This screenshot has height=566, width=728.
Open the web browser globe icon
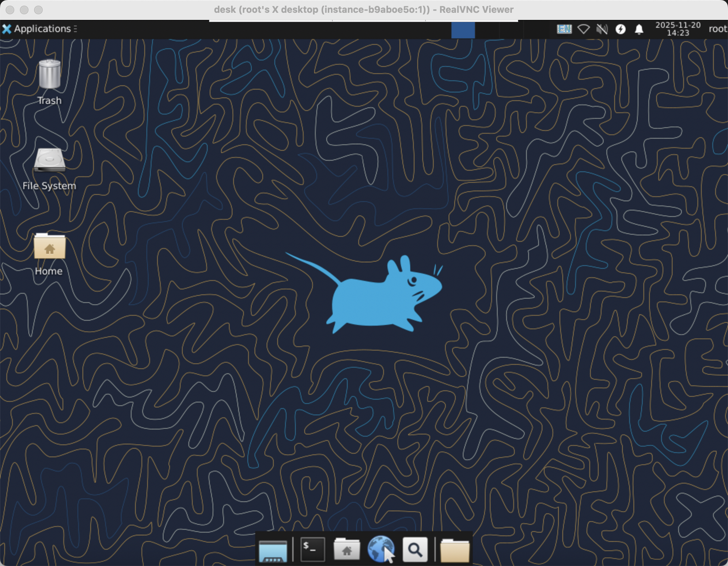[x=380, y=549]
